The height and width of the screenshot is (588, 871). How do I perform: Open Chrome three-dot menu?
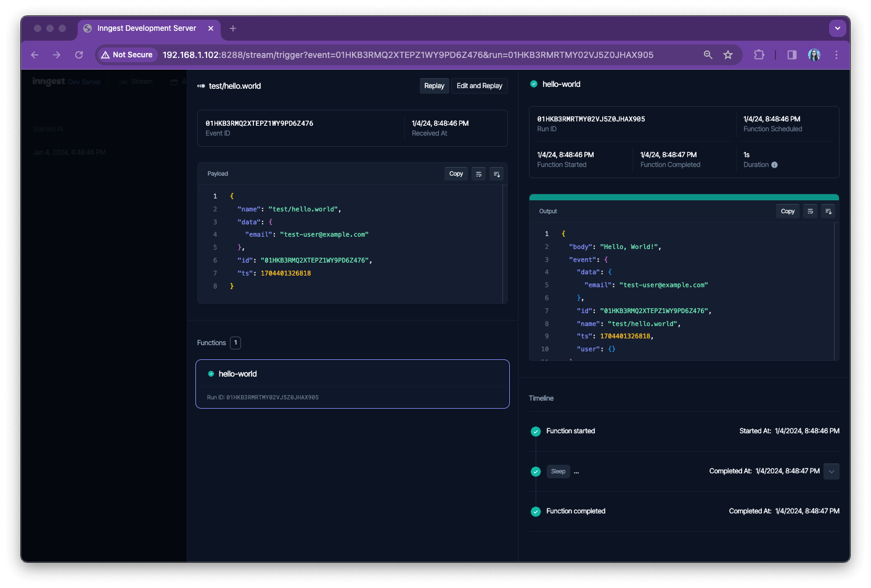click(836, 55)
